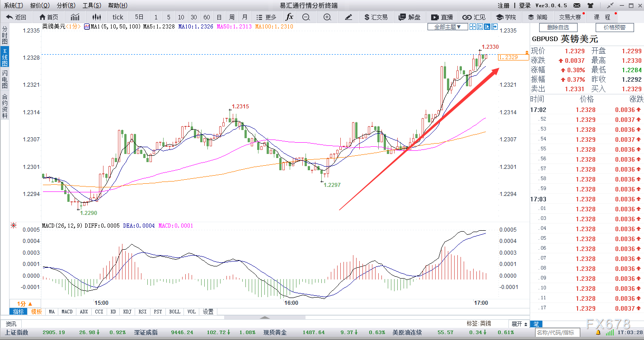Viewport: 644px width, 340px height.
Task: Go back with the 返回 arrow button
Action: 16,17
